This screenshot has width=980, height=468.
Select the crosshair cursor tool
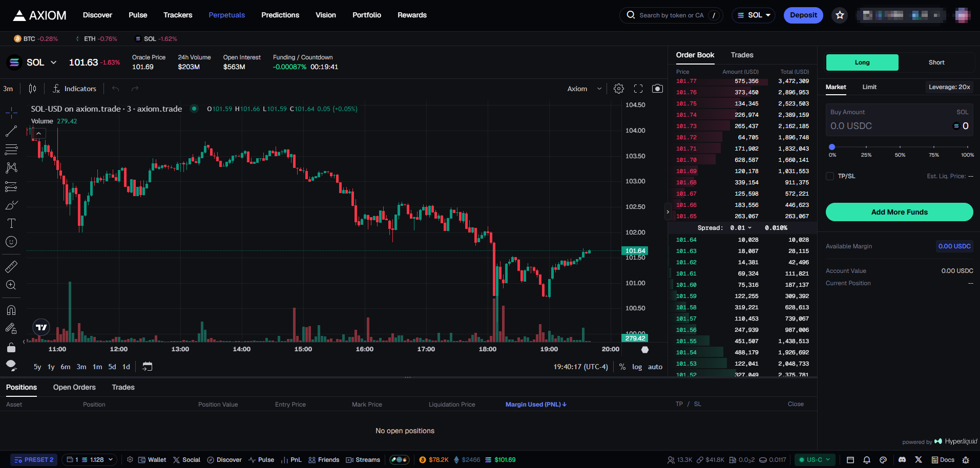coord(11,113)
